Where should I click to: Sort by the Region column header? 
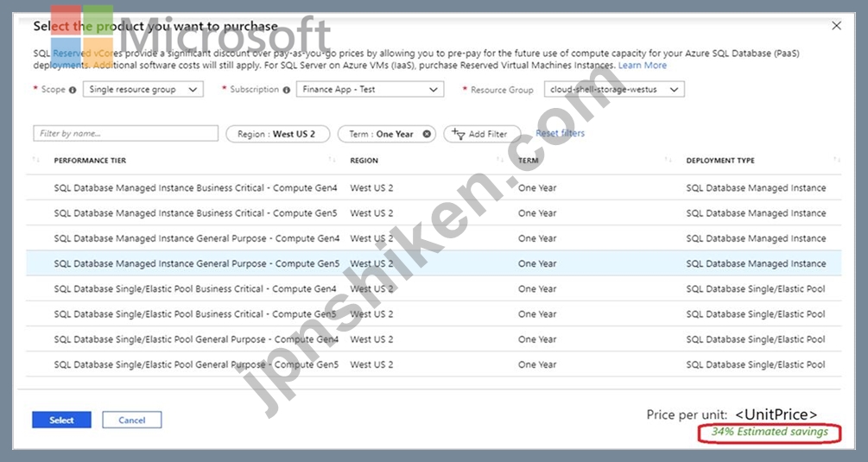[364, 161]
